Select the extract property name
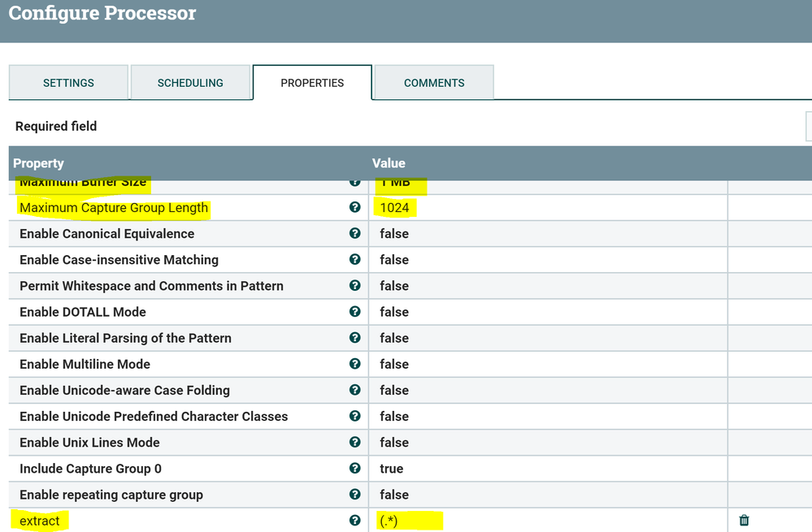This screenshot has width=812, height=532. click(x=40, y=521)
